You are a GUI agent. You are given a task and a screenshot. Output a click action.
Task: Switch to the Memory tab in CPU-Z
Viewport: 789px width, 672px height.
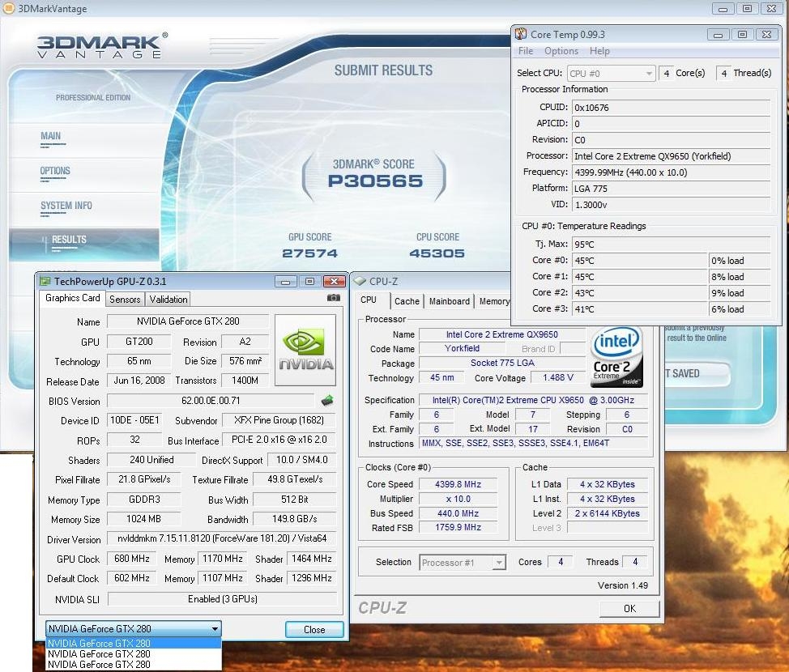(493, 301)
